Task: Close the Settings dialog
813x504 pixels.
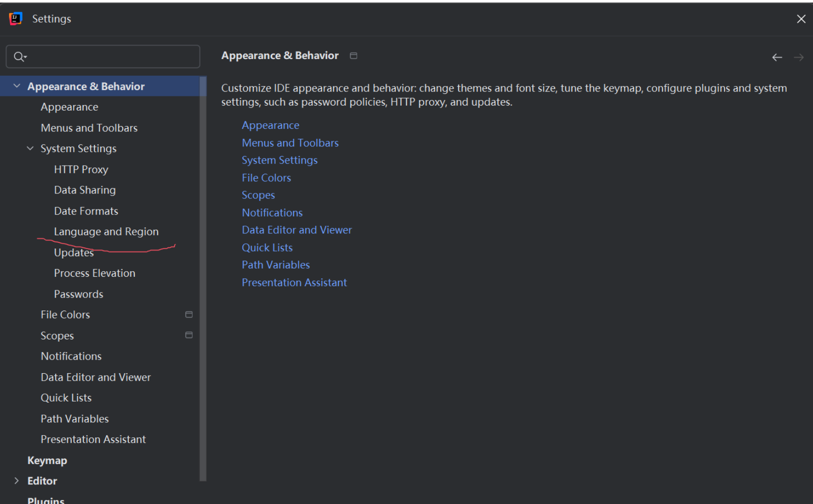Action: click(801, 19)
